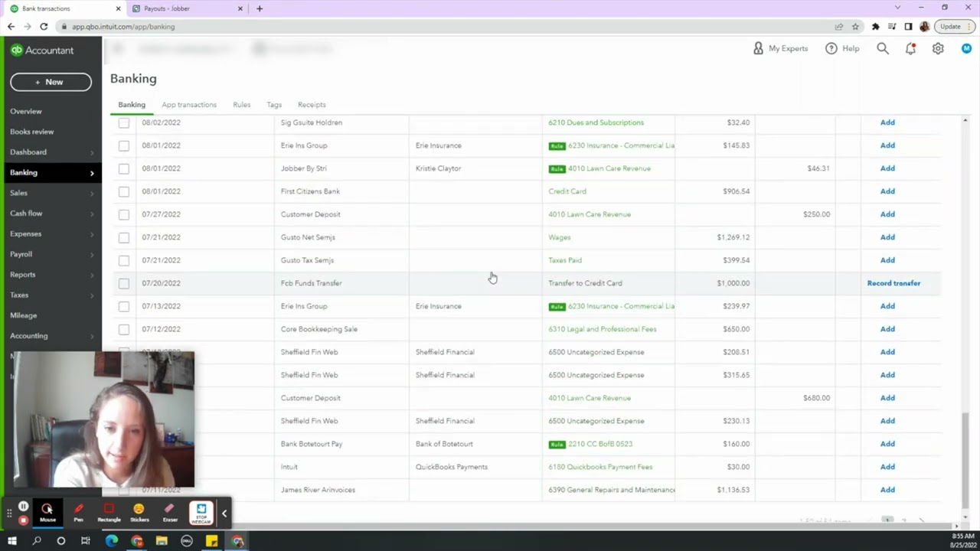Open the Stickers tool
The image size is (980, 551).
click(139, 512)
